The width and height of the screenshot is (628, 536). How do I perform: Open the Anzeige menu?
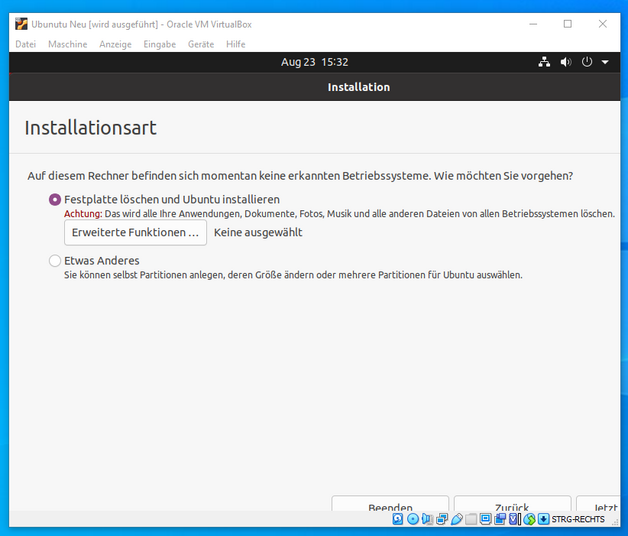115,44
